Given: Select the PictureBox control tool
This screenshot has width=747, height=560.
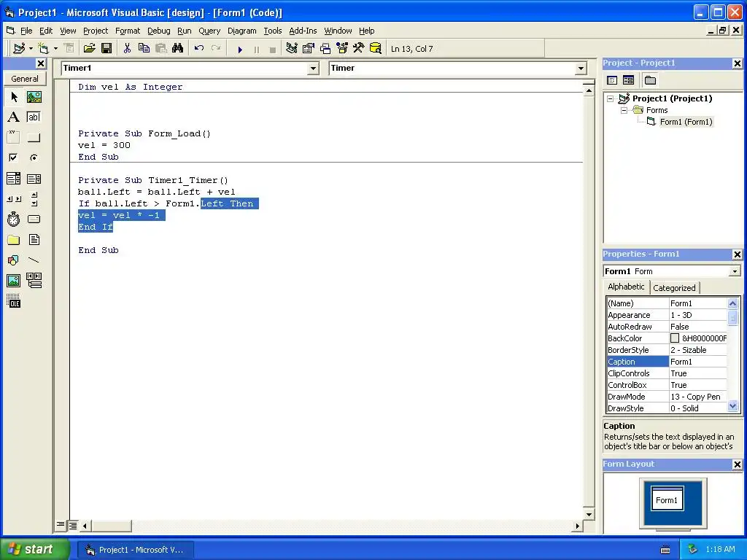Looking at the screenshot, I should point(34,97).
